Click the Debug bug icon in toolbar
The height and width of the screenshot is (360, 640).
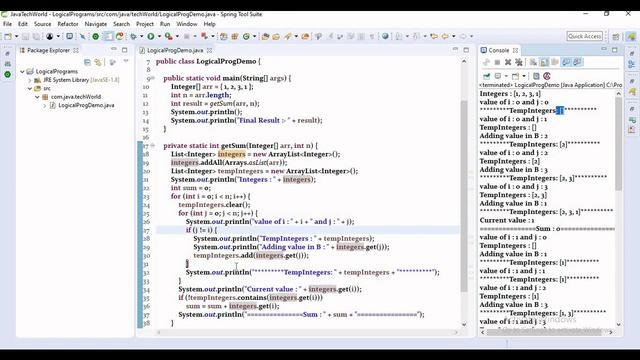(133, 36)
